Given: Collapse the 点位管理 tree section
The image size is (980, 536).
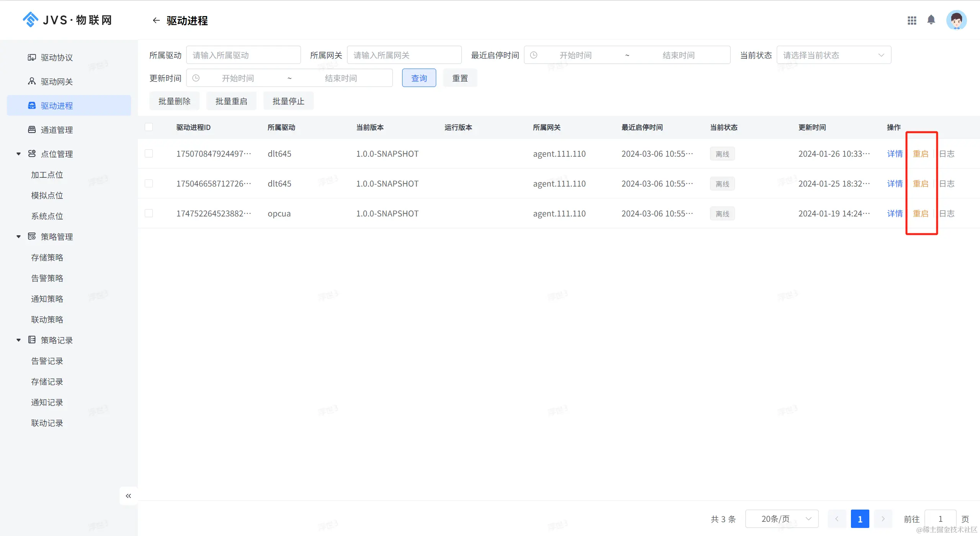Looking at the screenshot, I should point(18,154).
